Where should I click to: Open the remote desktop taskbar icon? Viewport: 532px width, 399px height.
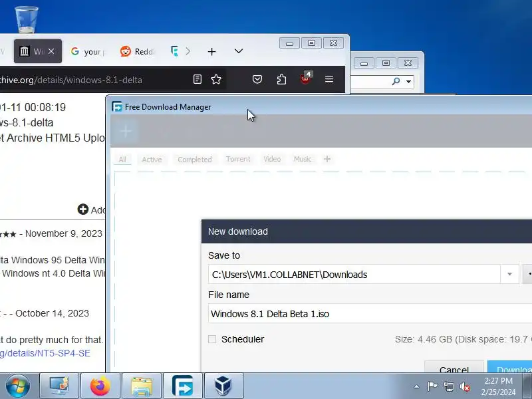pyautogui.click(x=59, y=386)
